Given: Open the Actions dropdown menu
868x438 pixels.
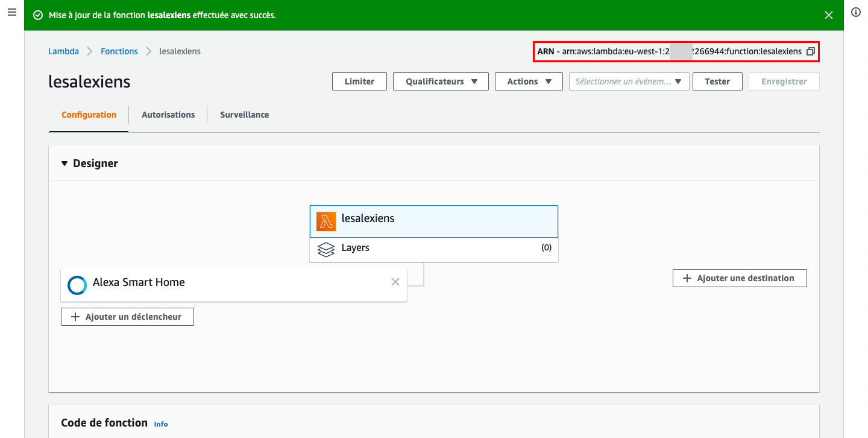Looking at the screenshot, I should click(x=529, y=81).
